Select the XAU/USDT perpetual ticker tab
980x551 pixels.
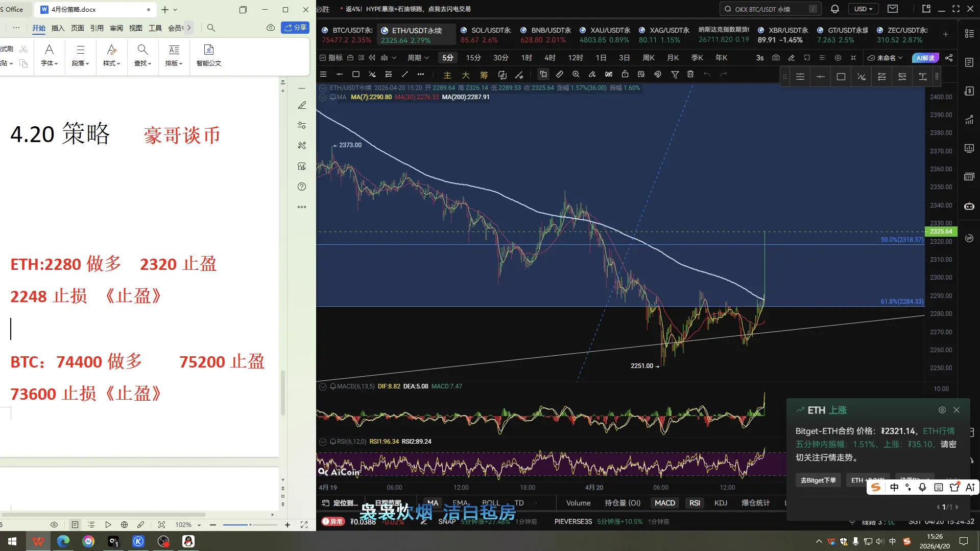(605, 35)
